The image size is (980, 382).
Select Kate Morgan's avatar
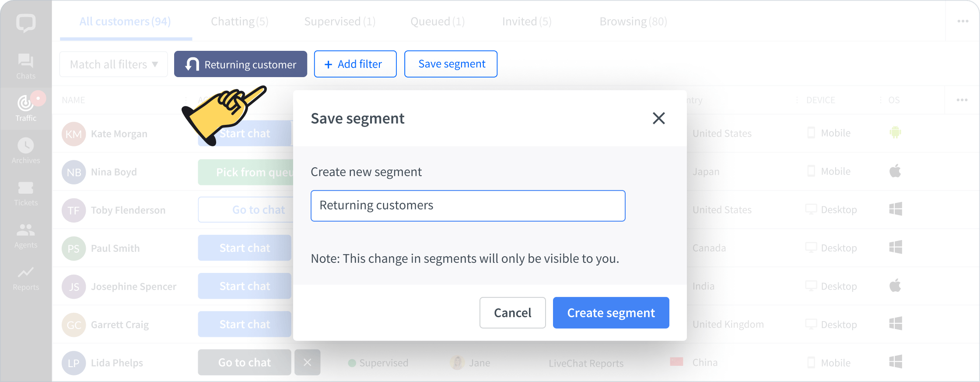point(73,134)
